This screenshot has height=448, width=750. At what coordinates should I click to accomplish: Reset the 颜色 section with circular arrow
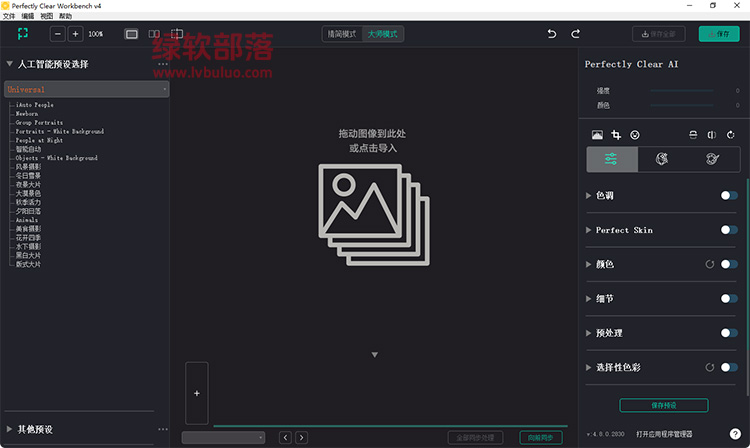(x=710, y=264)
